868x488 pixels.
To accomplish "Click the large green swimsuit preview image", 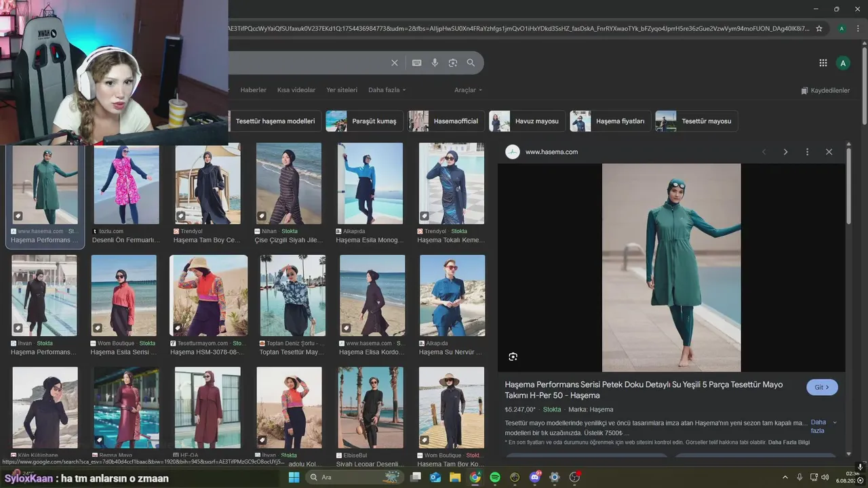I will pos(671,268).
